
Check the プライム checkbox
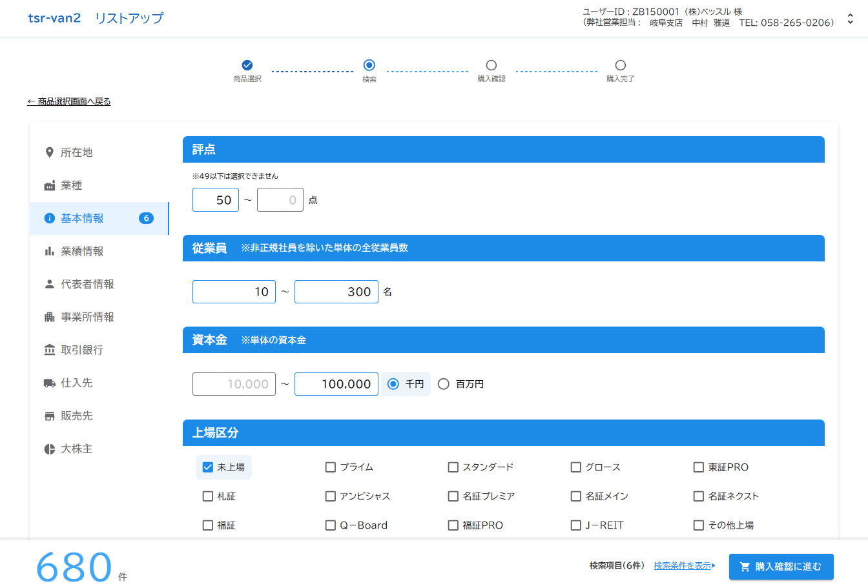(x=331, y=467)
